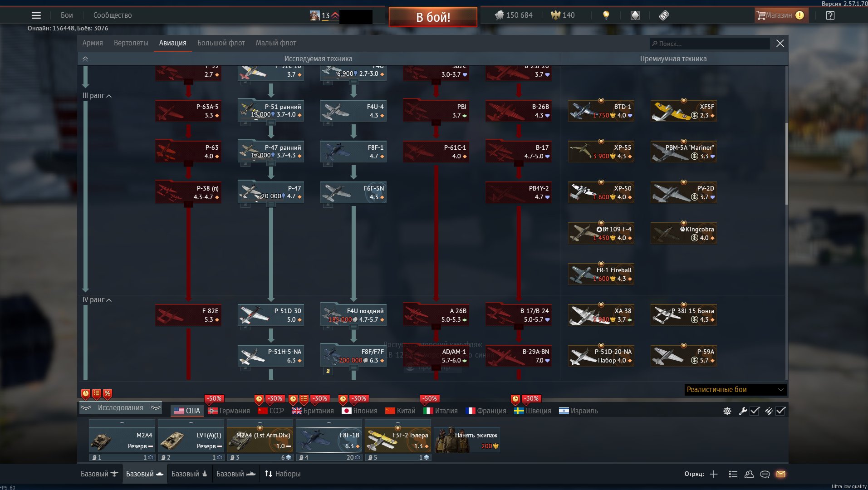Switch to the Армия tab

(x=93, y=43)
